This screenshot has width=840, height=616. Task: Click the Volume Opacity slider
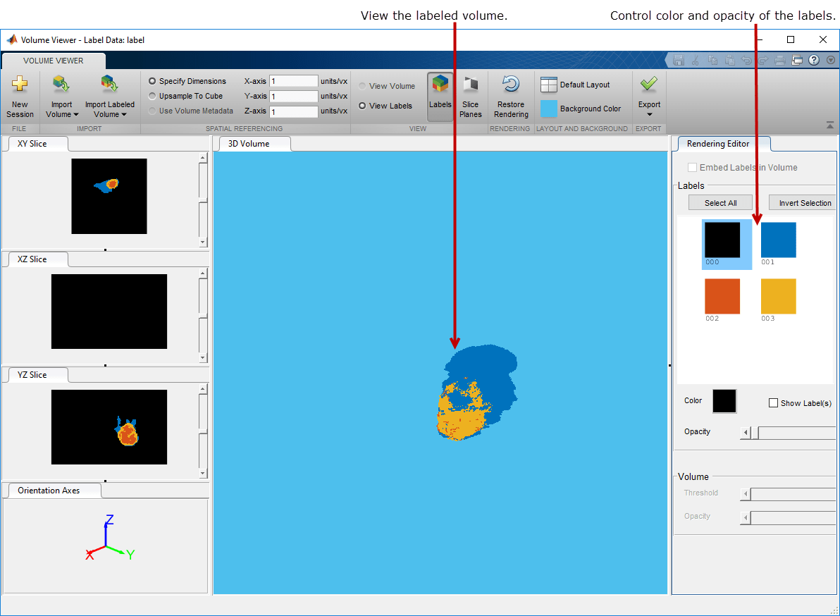(788, 517)
